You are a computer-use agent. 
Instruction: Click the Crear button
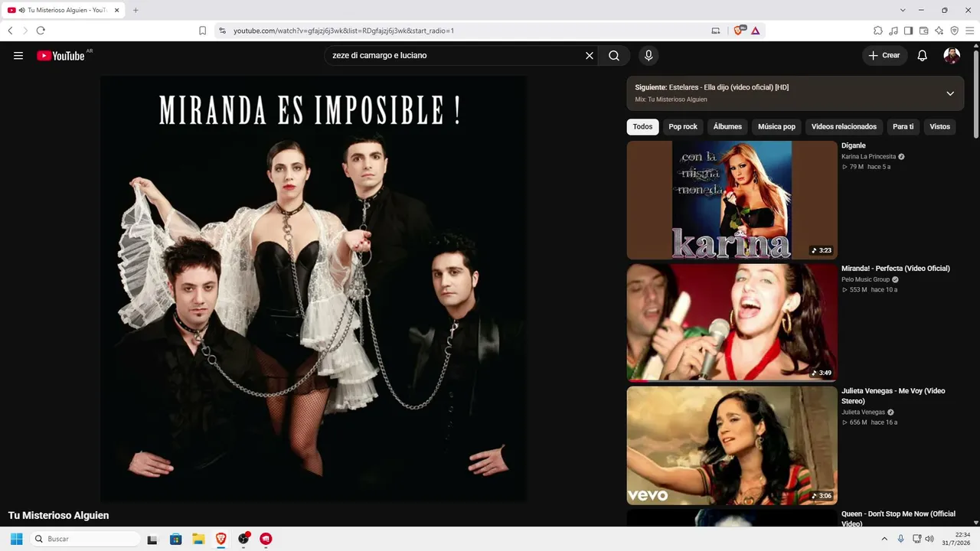pyautogui.click(x=884, y=55)
